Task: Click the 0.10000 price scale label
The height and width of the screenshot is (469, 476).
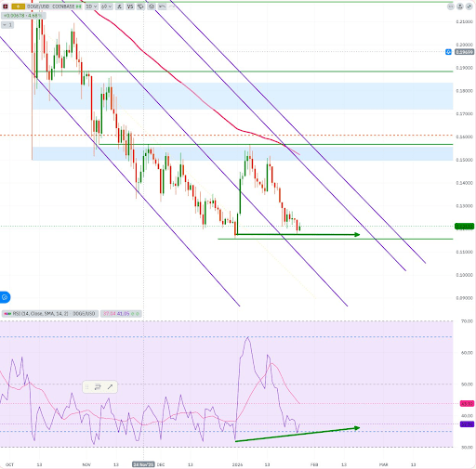Action: pyautogui.click(x=465, y=275)
